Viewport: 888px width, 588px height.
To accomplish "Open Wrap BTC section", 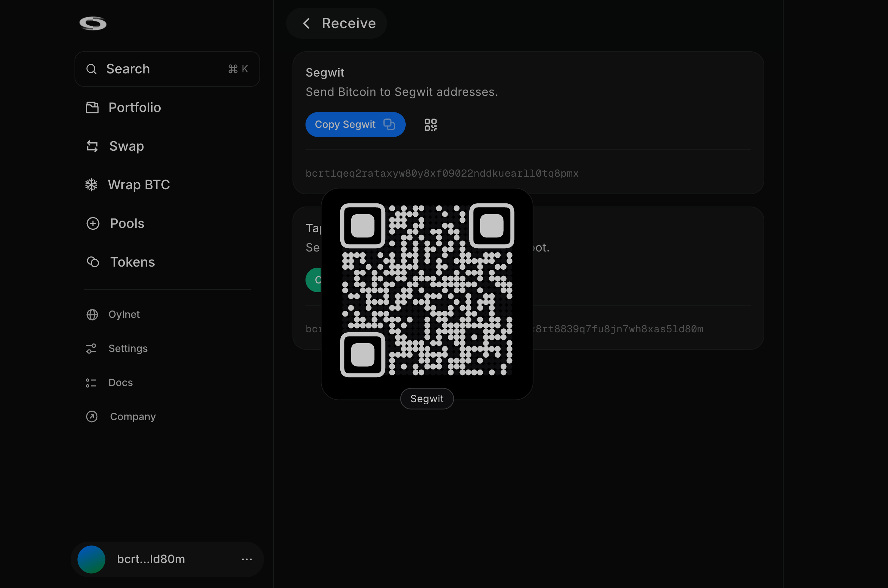I will pyautogui.click(x=139, y=185).
